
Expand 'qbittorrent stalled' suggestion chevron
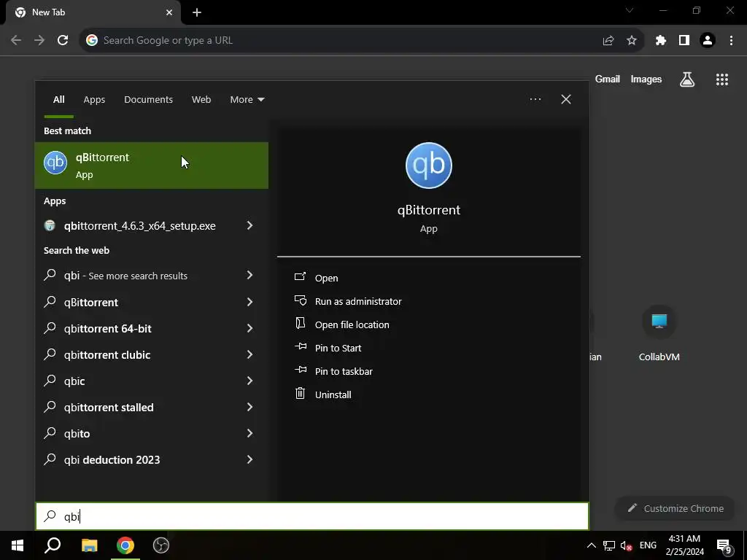pyautogui.click(x=249, y=407)
